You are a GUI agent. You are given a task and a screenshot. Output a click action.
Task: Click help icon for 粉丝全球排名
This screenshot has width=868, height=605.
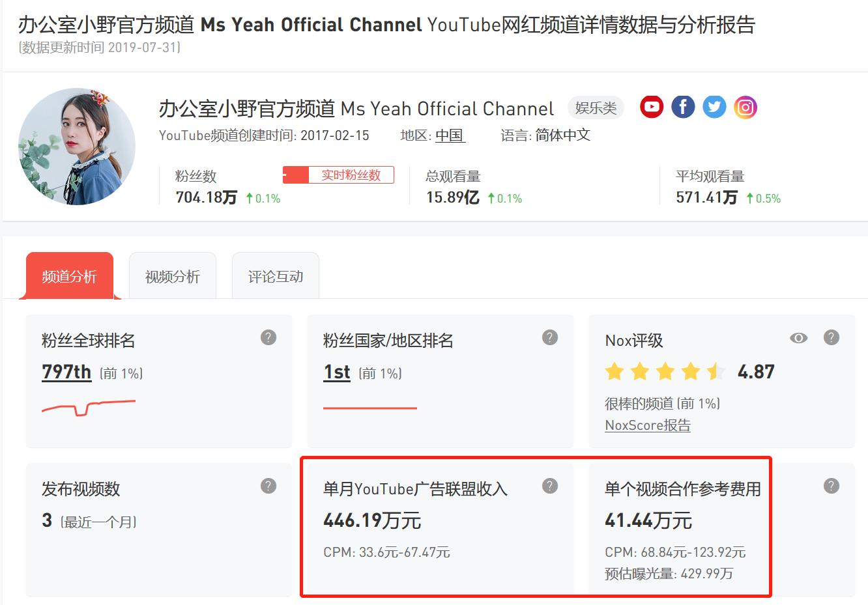click(268, 337)
